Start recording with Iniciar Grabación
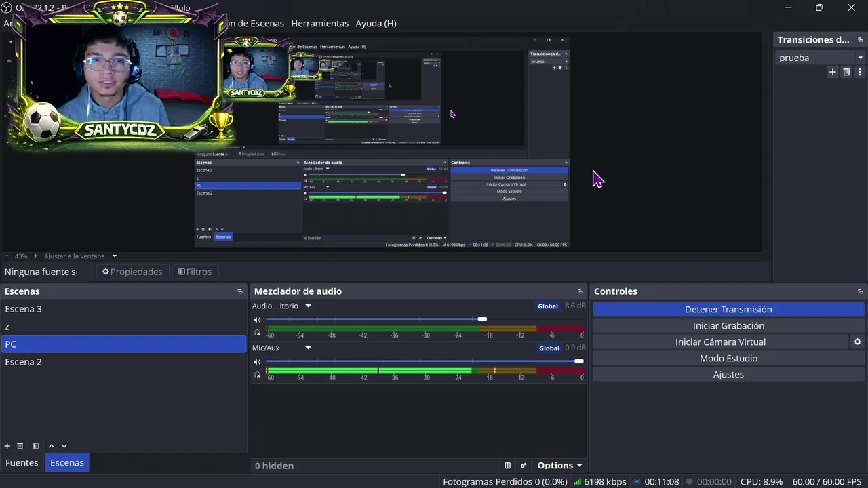 click(x=728, y=326)
